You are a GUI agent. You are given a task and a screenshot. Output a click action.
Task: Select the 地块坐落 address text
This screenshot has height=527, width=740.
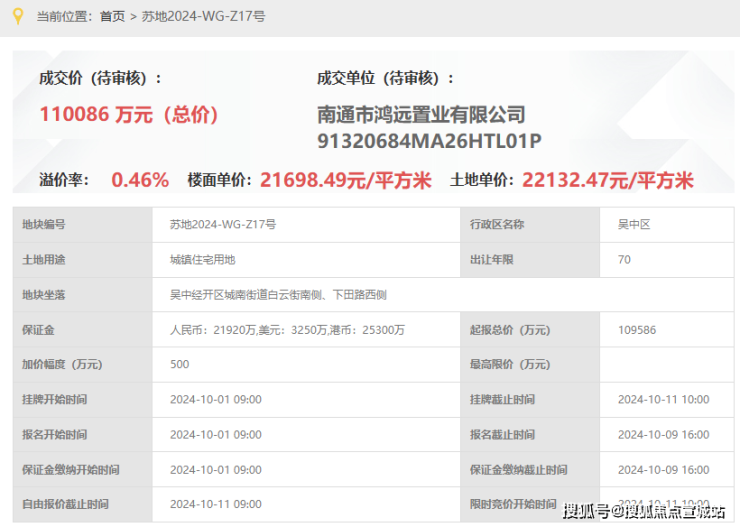point(278,295)
